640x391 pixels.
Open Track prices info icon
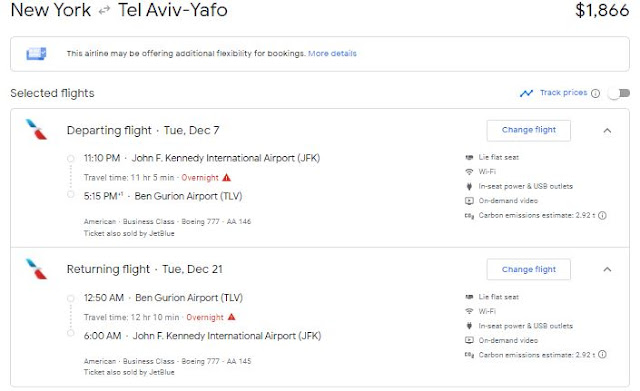(596, 93)
